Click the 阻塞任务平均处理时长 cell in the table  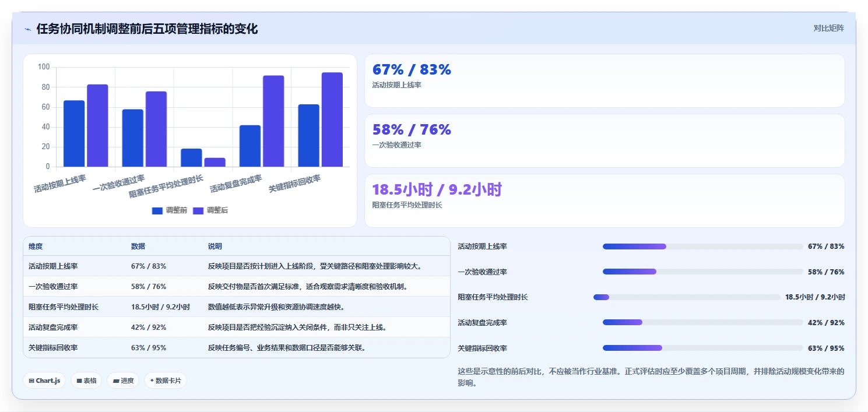(x=64, y=307)
